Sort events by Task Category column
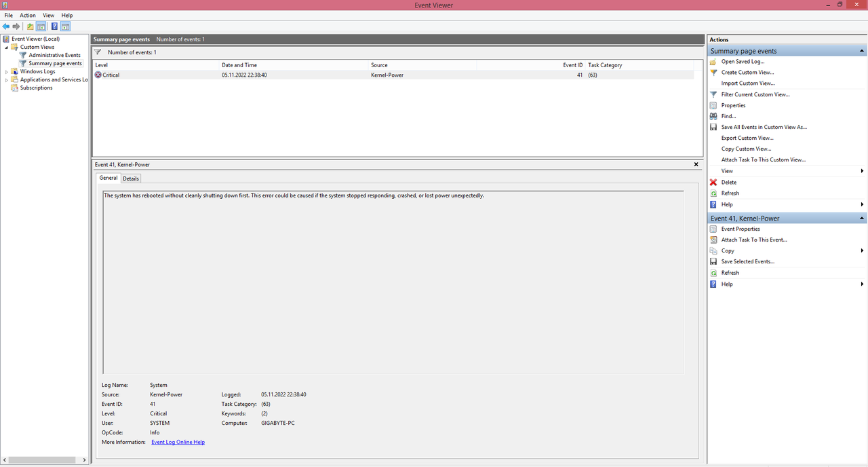Screen dimensions: 868x467 coord(639,65)
